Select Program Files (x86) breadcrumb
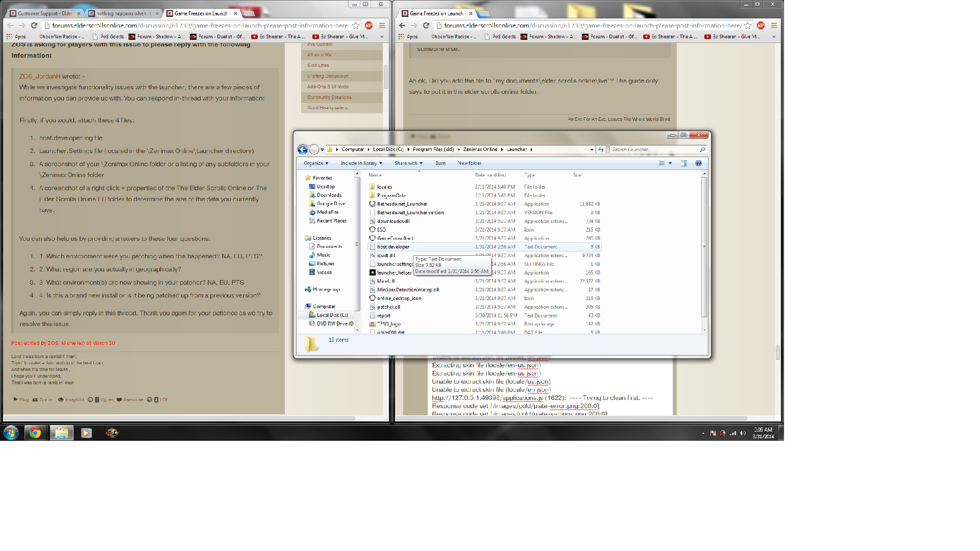The height and width of the screenshot is (551, 980). [x=433, y=149]
